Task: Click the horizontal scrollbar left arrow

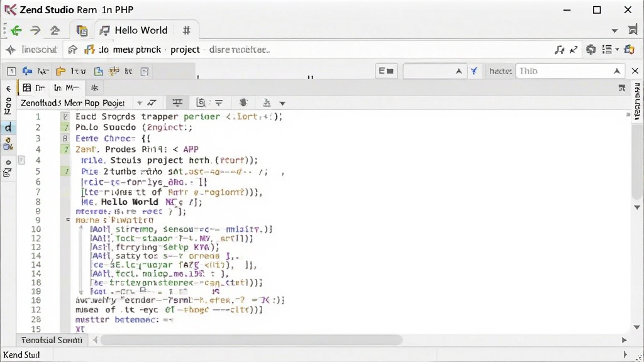Action: point(96,340)
